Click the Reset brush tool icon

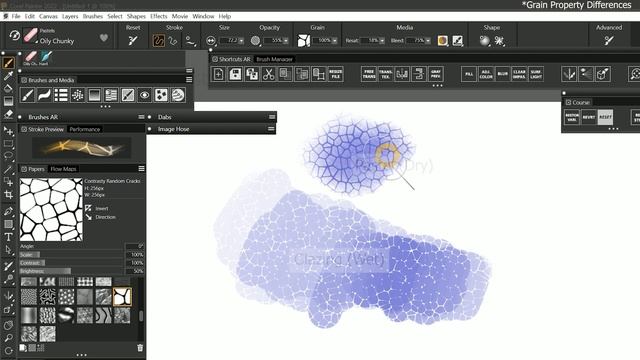click(x=133, y=40)
